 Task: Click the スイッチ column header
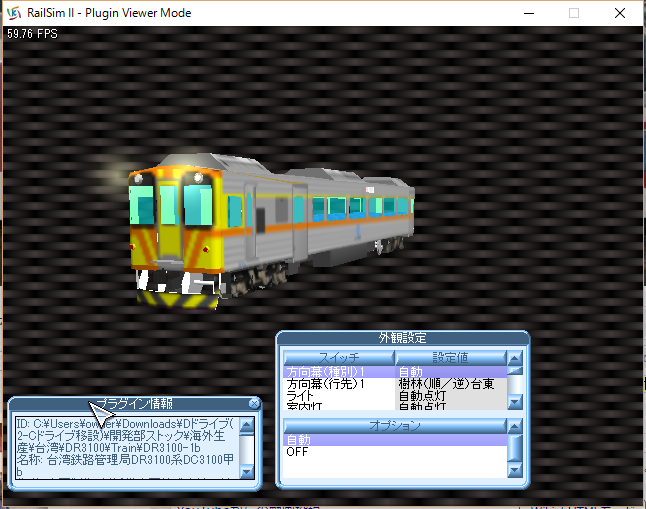(339, 357)
